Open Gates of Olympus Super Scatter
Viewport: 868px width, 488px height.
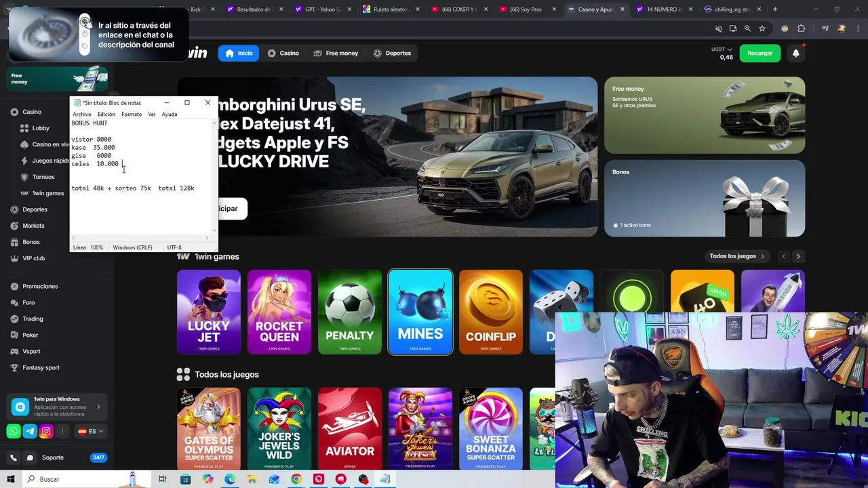pyautogui.click(x=209, y=428)
